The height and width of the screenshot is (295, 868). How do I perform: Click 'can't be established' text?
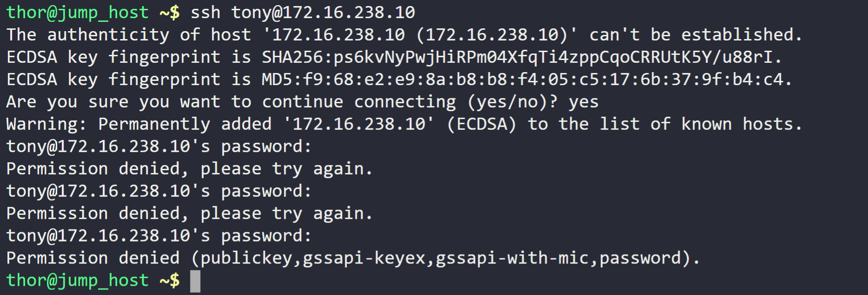[x=696, y=35]
